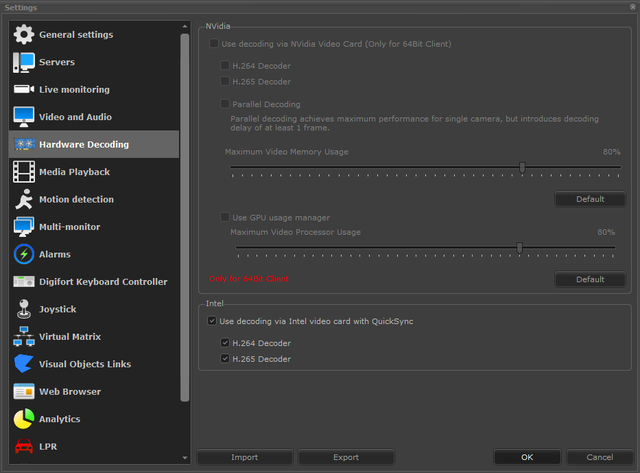Image resolution: width=640 pixels, height=473 pixels.
Task: Click the 'Intel' group title
Action: coord(214,304)
